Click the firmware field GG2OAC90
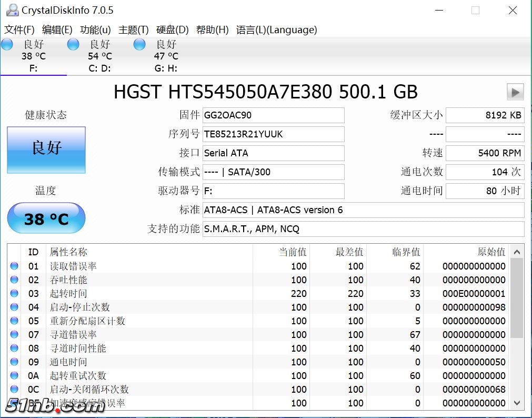Screen dimensions: 532x418 (274, 115)
